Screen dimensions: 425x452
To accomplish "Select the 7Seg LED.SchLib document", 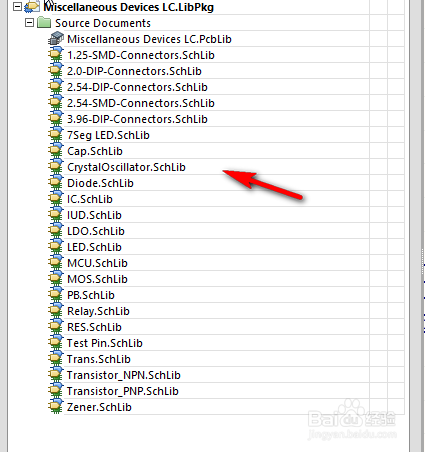I will pyautogui.click(x=108, y=135).
